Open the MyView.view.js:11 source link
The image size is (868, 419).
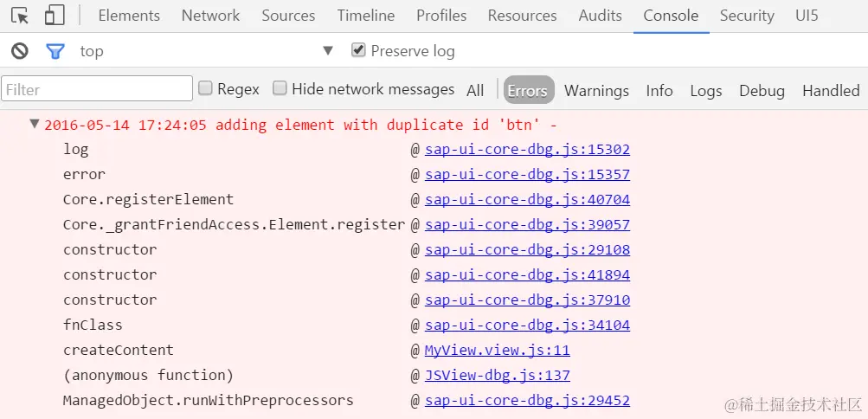[x=497, y=350]
